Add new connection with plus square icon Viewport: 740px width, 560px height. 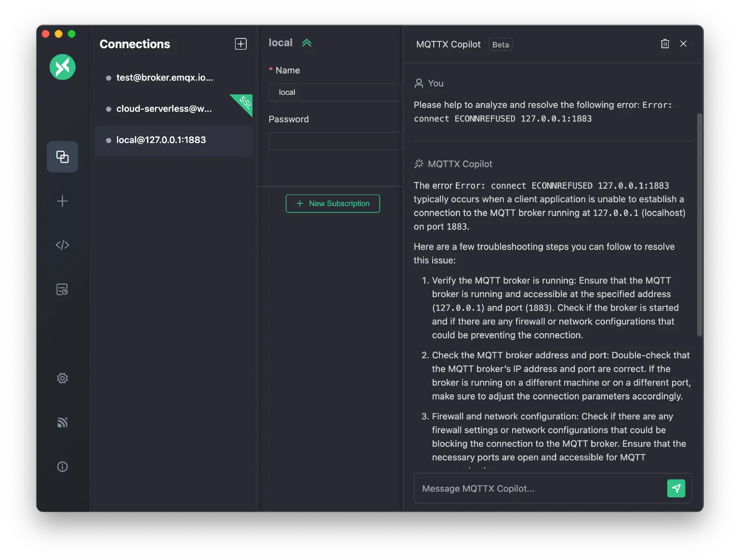coord(241,44)
